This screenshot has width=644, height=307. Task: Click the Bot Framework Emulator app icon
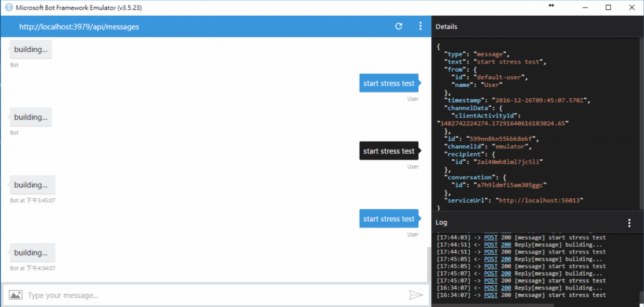tap(9, 8)
